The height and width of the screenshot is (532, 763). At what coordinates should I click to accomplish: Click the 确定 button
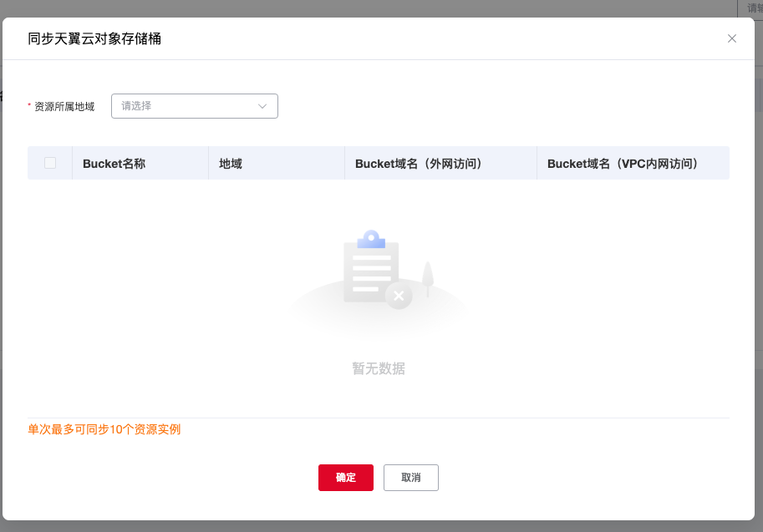[x=346, y=478]
